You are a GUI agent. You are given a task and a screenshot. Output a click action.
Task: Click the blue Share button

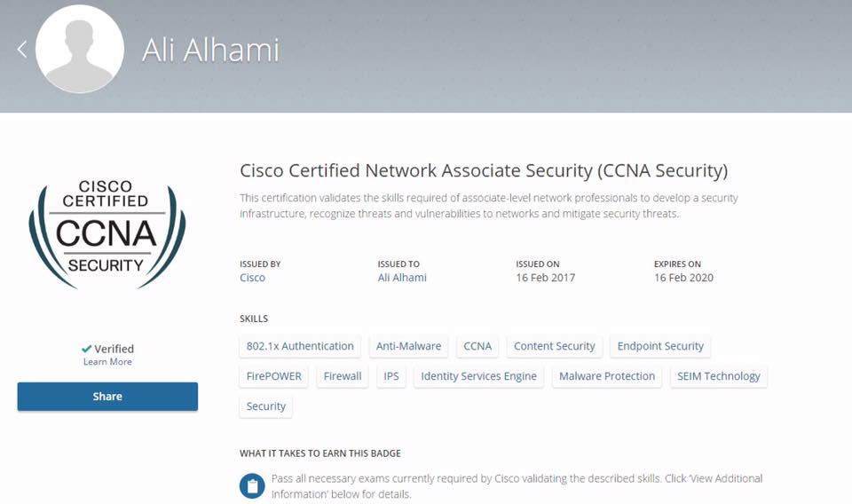107,397
